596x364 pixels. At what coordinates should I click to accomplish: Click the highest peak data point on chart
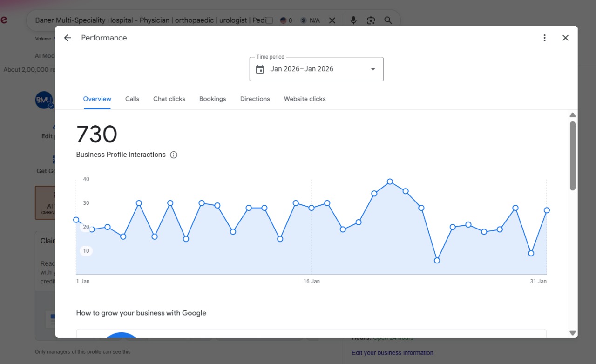[390, 182]
